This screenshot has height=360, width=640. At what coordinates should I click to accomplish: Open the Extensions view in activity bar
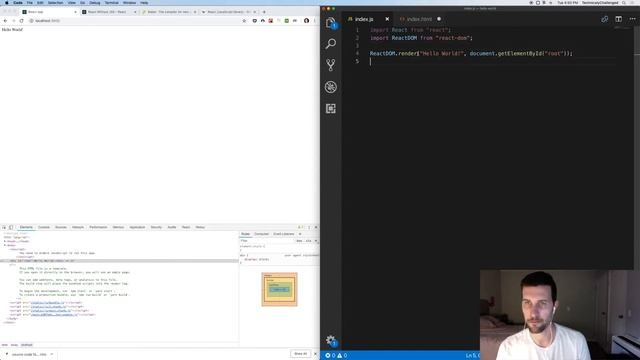click(331, 109)
